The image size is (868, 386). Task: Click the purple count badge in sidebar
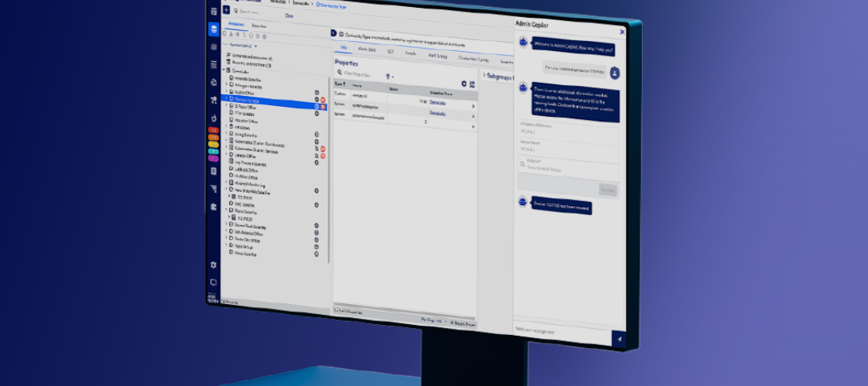point(213,159)
